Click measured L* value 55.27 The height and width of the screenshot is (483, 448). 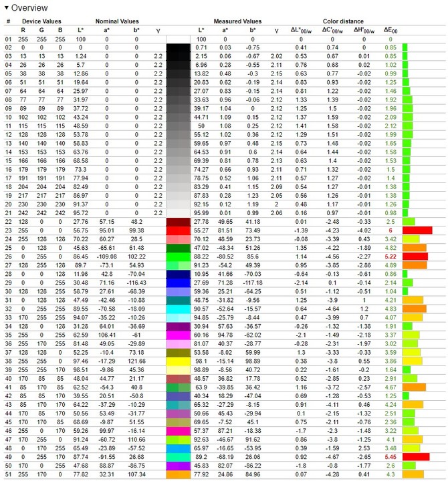[201, 230]
